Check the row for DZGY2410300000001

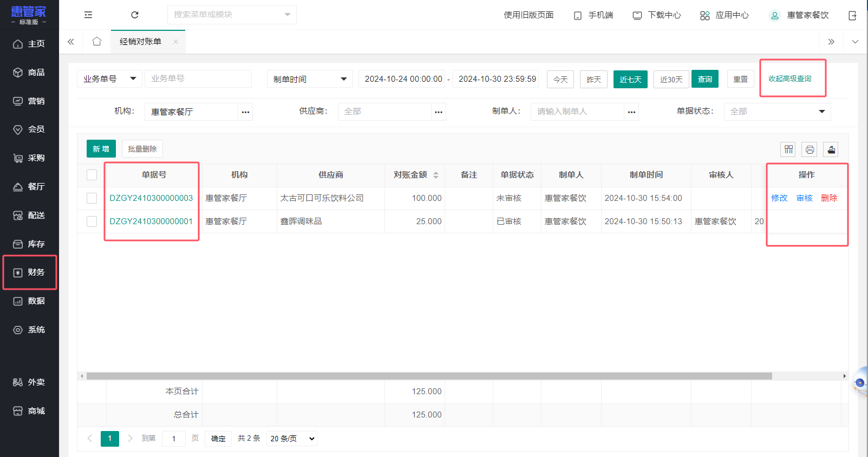tap(92, 221)
